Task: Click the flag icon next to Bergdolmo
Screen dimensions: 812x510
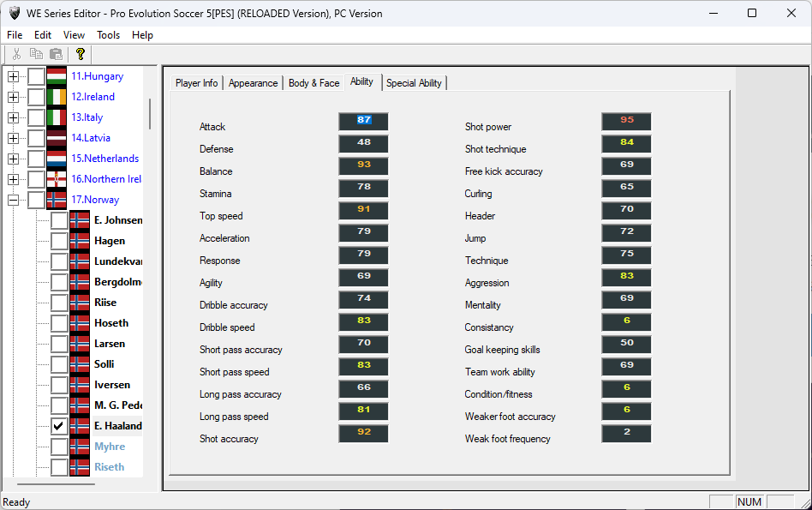Action: 80,282
